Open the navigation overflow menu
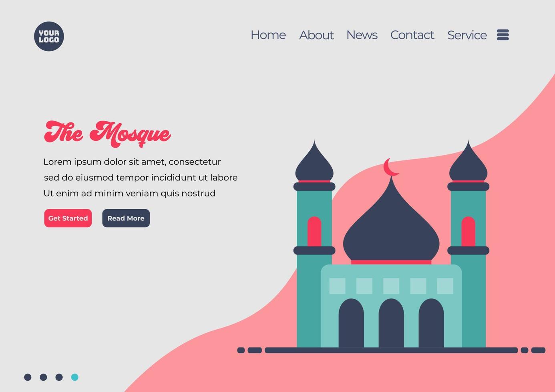555x392 pixels. [x=503, y=35]
